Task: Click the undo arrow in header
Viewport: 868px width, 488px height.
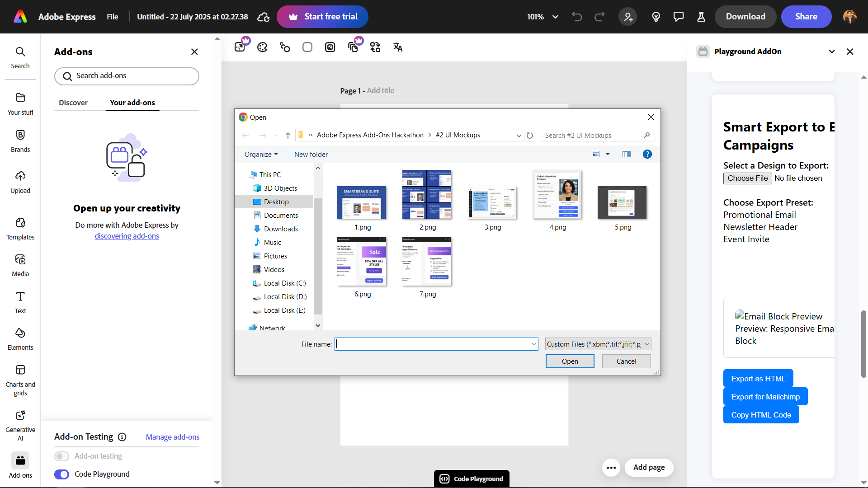Action: pyautogui.click(x=577, y=17)
